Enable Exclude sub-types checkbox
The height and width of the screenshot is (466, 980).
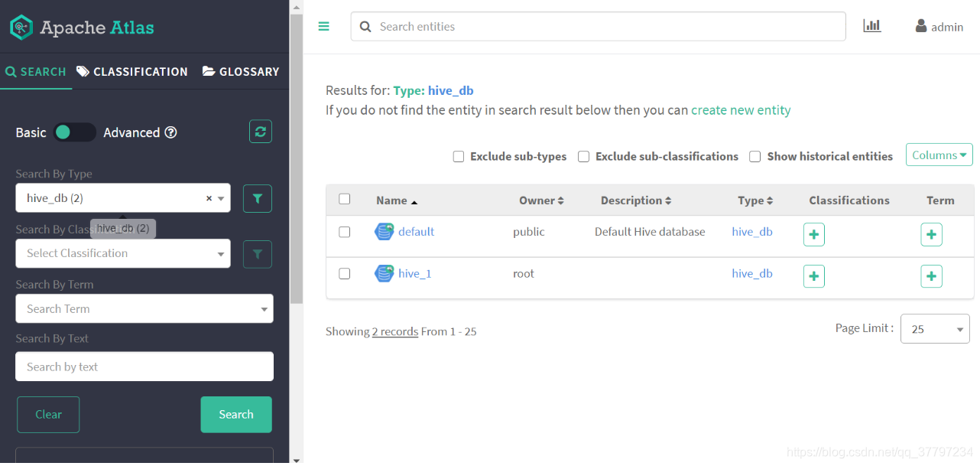(x=459, y=156)
